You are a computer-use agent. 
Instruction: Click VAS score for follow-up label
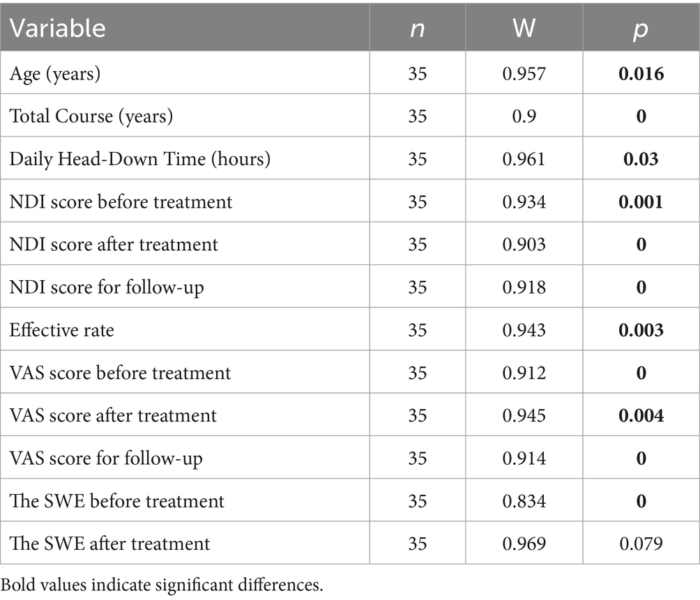click(106, 458)
